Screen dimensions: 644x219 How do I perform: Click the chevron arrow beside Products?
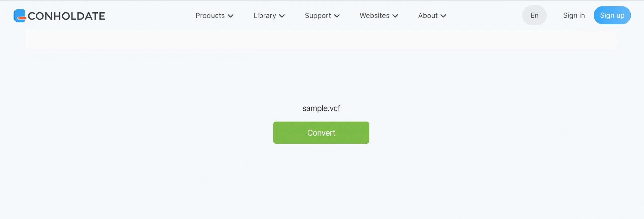[231, 16]
